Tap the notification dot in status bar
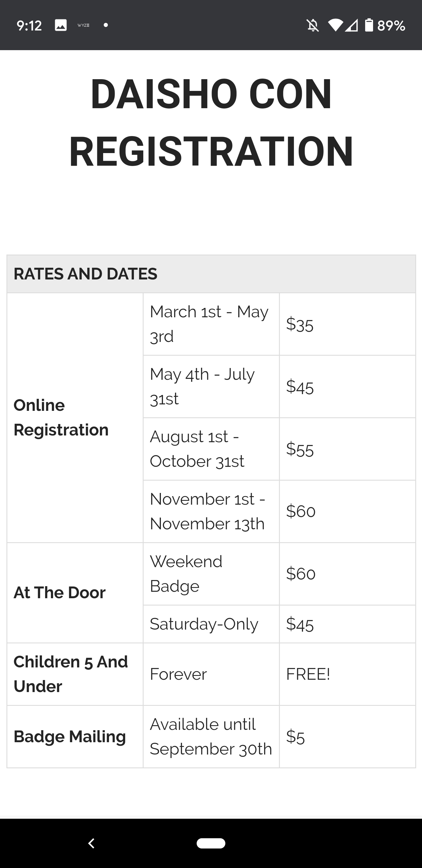This screenshot has height=868, width=422. tap(106, 25)
